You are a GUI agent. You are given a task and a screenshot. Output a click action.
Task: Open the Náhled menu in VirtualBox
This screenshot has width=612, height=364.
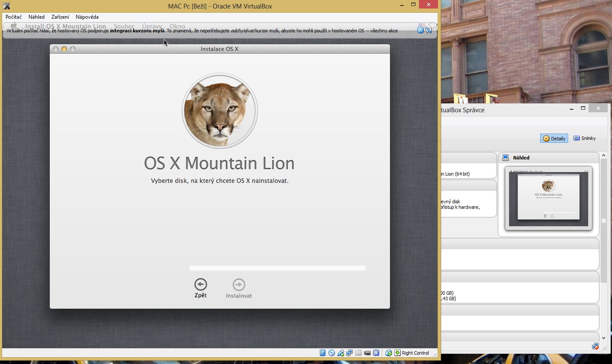click(37, 17)
